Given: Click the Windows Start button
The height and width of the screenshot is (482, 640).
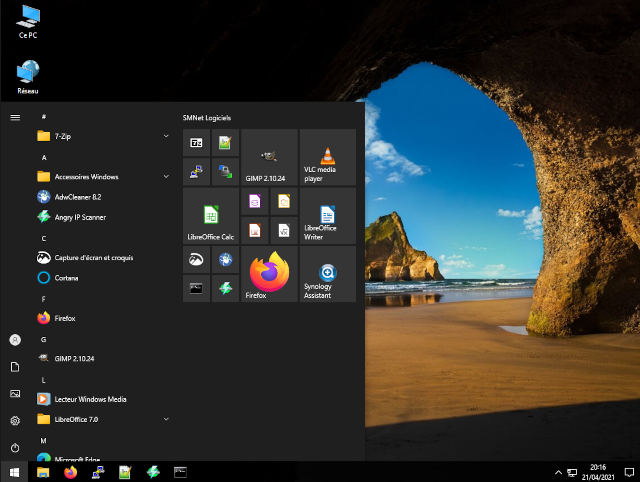Looking at the screenshot, I should pos(14,472).
